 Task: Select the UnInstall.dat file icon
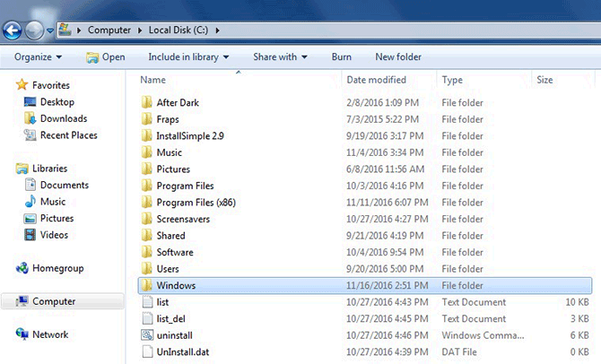148,351
